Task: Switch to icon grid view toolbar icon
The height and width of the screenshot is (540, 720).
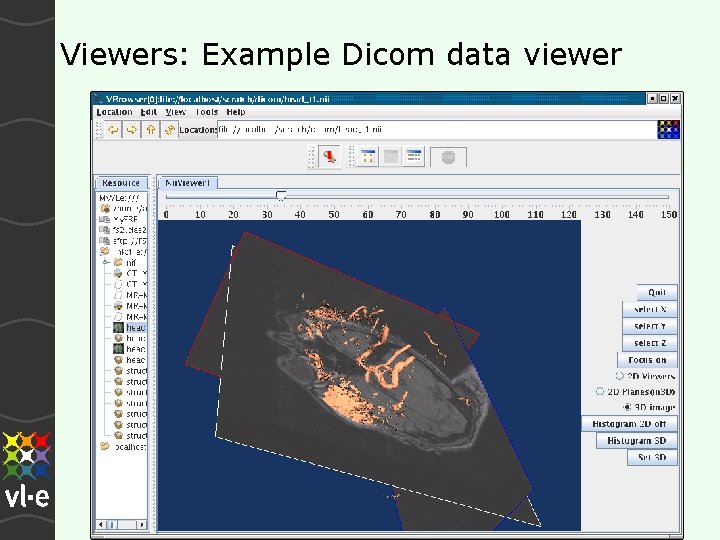Action: tap(367, 157)
